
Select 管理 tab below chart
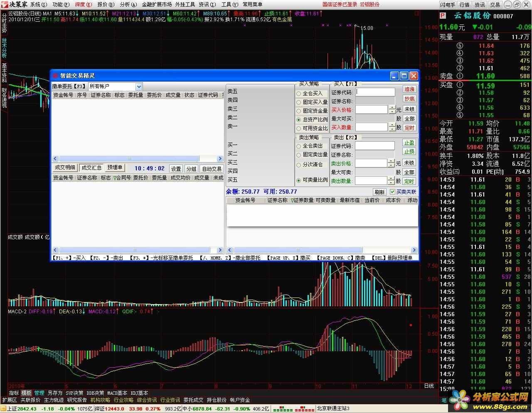pyautogui.click(x=39, y=393)
